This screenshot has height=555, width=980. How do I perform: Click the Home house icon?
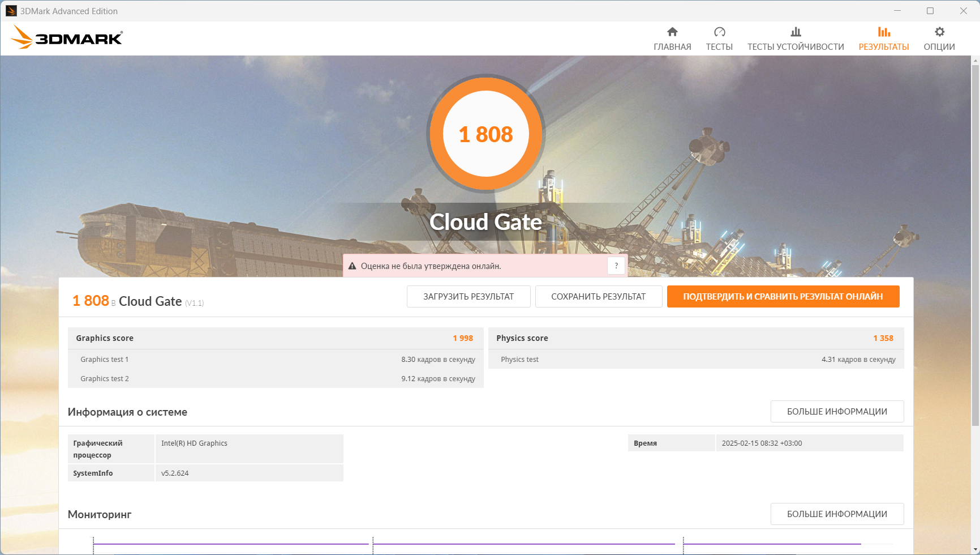(x=672, y=32)
